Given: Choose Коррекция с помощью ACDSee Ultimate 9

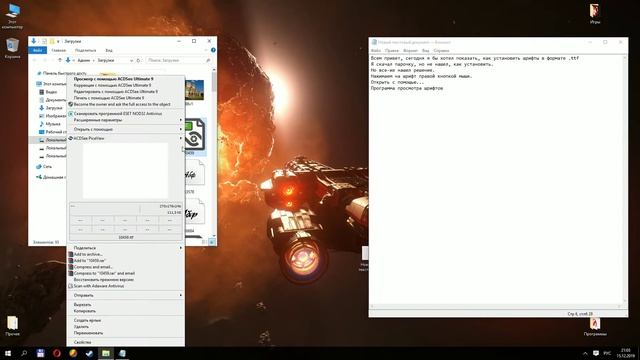Looking at the screenshot, I should coord(126,85).
